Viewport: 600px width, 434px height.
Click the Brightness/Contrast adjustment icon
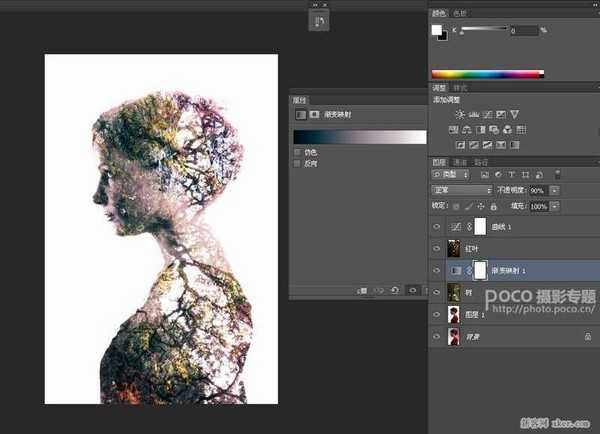tap(459, 115)
